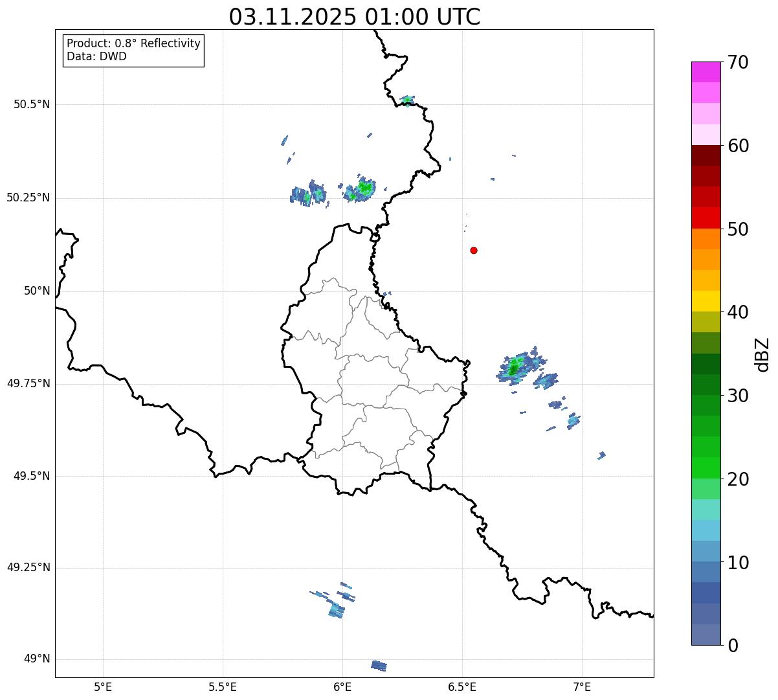Select the 0 label on colorbar
The image size is (778, 700).
(x=733, y=646)
